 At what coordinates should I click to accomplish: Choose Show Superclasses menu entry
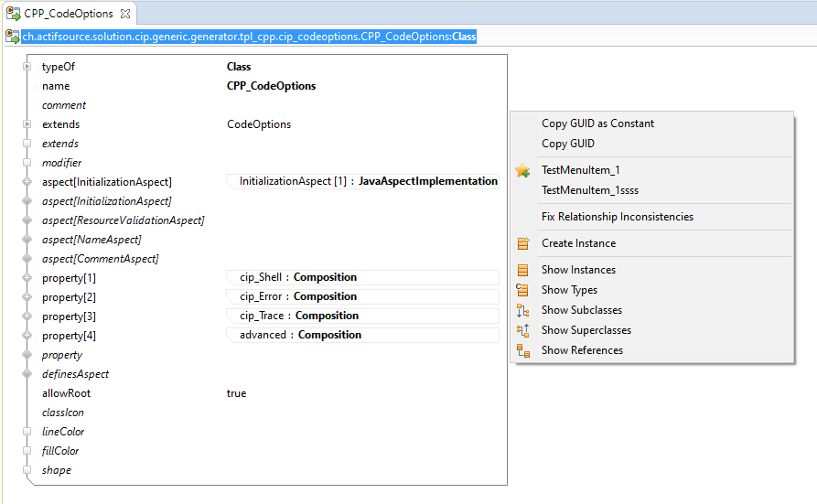tap(586, 330)
